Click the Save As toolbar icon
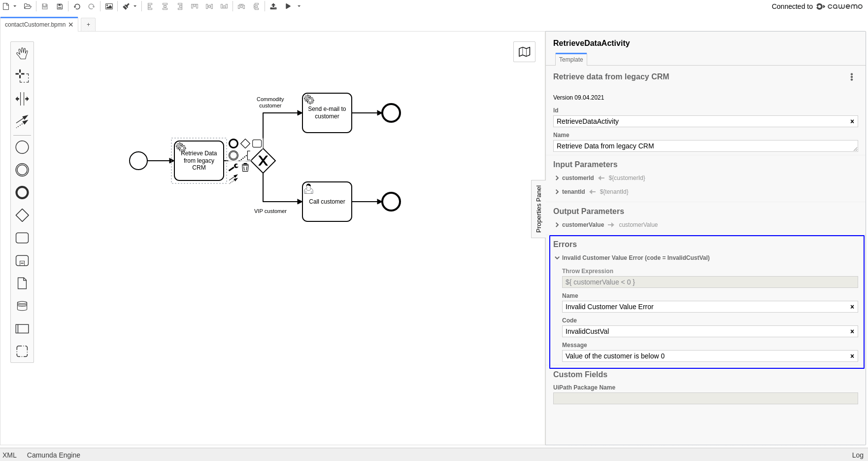The image size is (868, 461). (60, 6)
